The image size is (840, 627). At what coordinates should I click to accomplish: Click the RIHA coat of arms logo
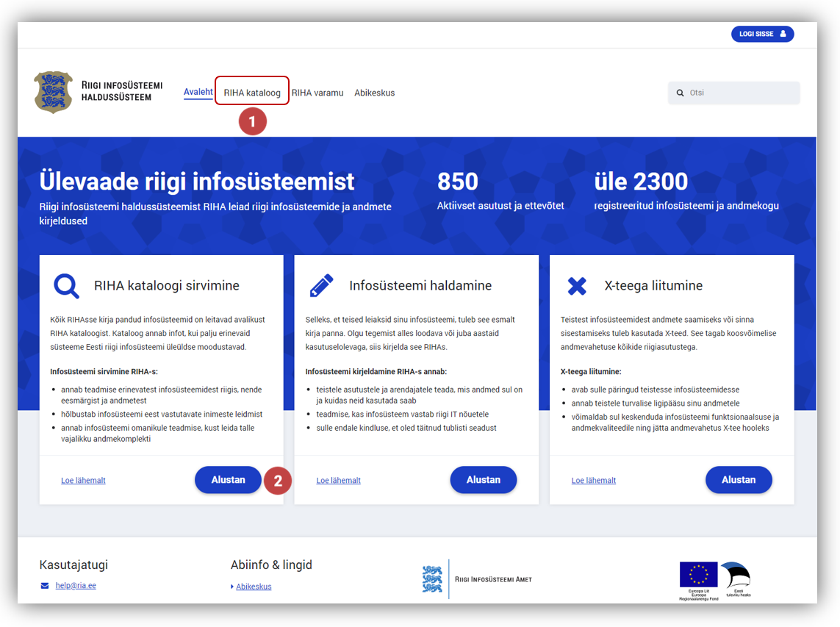tap(54, 93)
